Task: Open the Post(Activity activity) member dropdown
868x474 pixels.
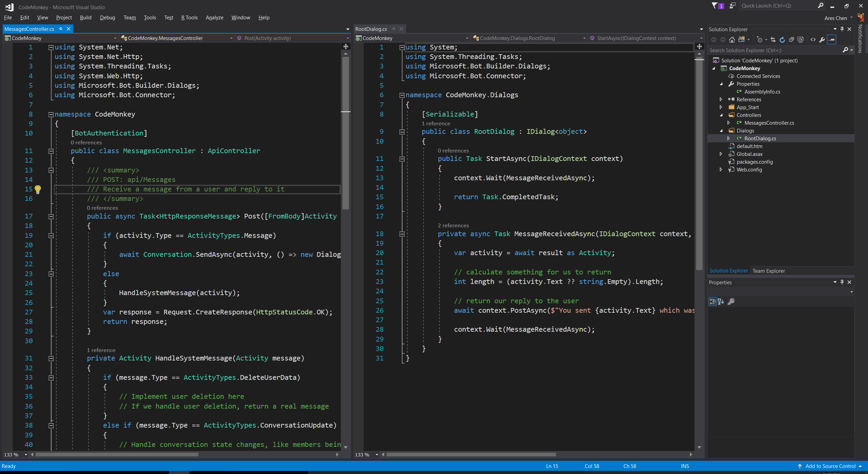Action: pos(348,38)
